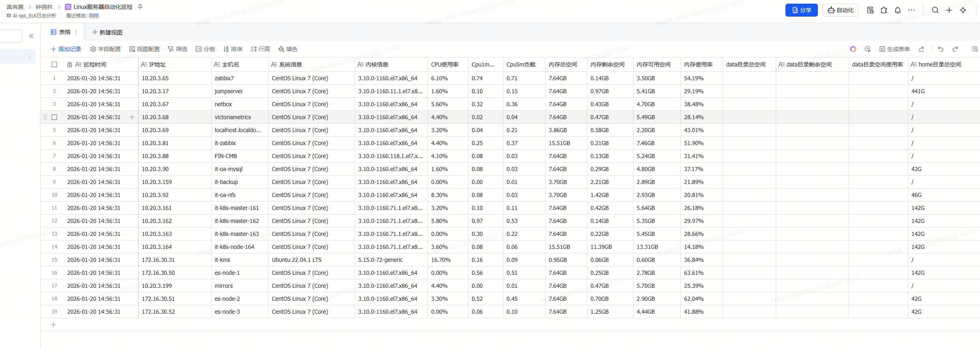Screen dimensions: 980x349
Task: Click the colorful AI ring icon
Action: click(x=853, y=49)
